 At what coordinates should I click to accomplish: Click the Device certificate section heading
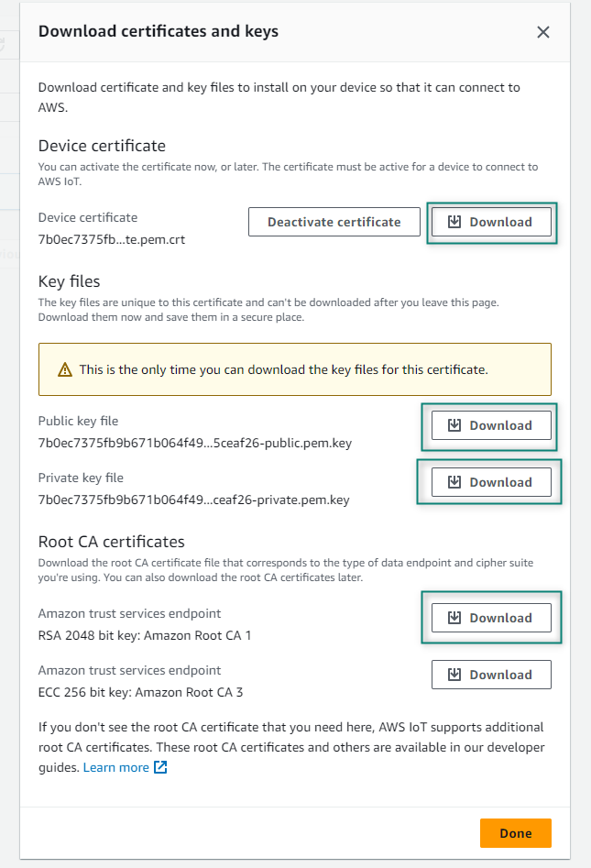click(x=102, y=145)
